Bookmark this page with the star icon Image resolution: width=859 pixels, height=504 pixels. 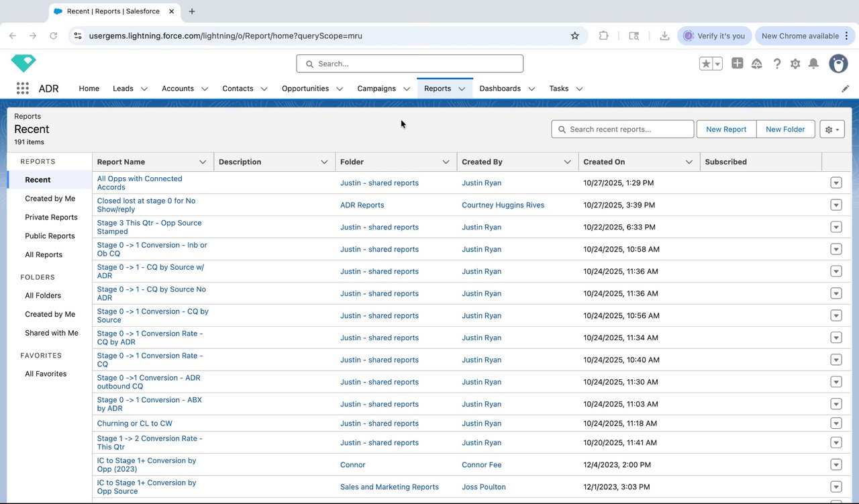[x=575, y=36]
